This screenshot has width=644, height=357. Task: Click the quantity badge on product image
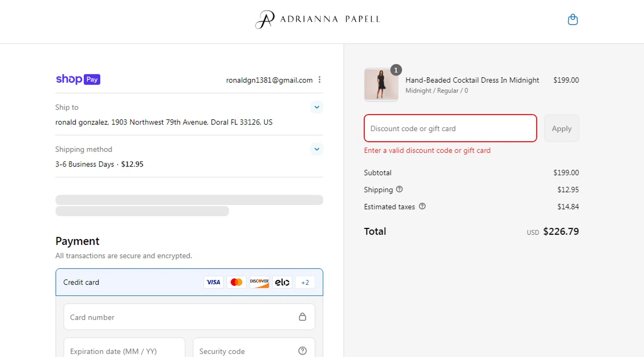point(396,70)
